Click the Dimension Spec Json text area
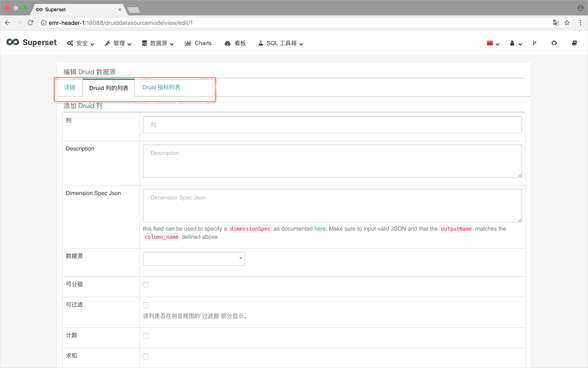The image size is (588, 368). (x=332, y=206)
